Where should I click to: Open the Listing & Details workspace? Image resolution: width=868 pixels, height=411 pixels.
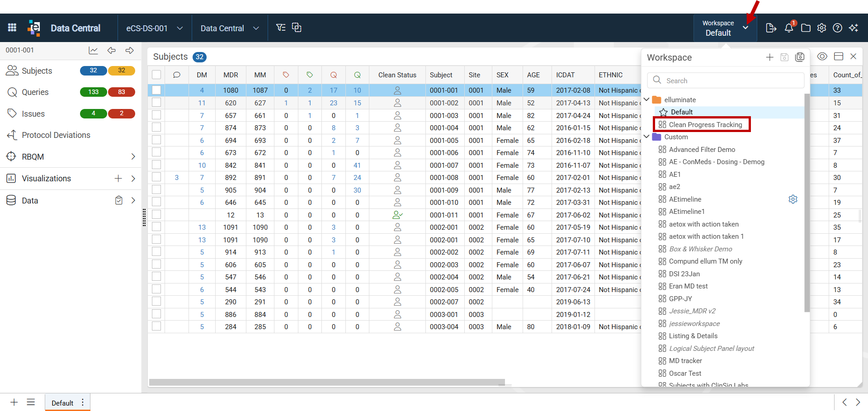click(693, 336)
